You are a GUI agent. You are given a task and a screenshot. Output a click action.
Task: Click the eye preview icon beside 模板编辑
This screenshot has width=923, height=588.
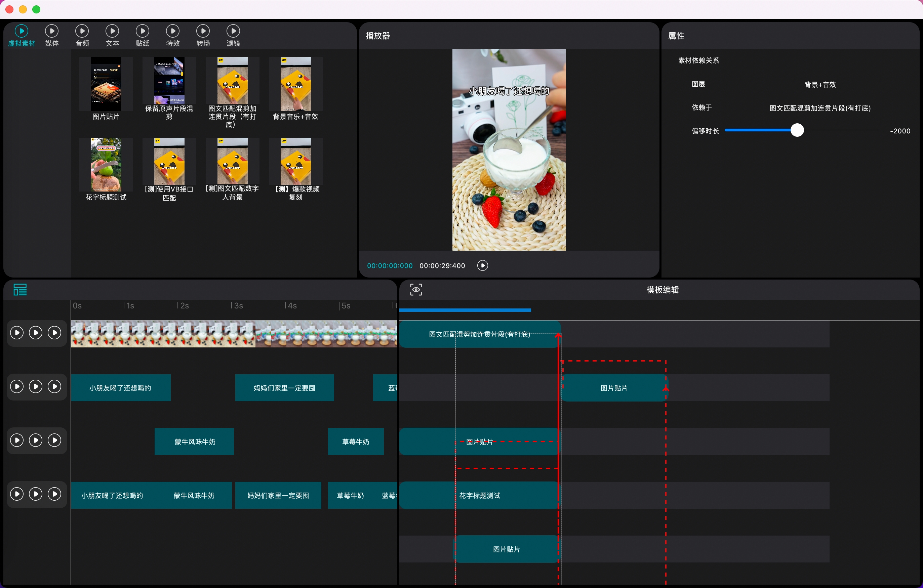click(x=416, y=290)
